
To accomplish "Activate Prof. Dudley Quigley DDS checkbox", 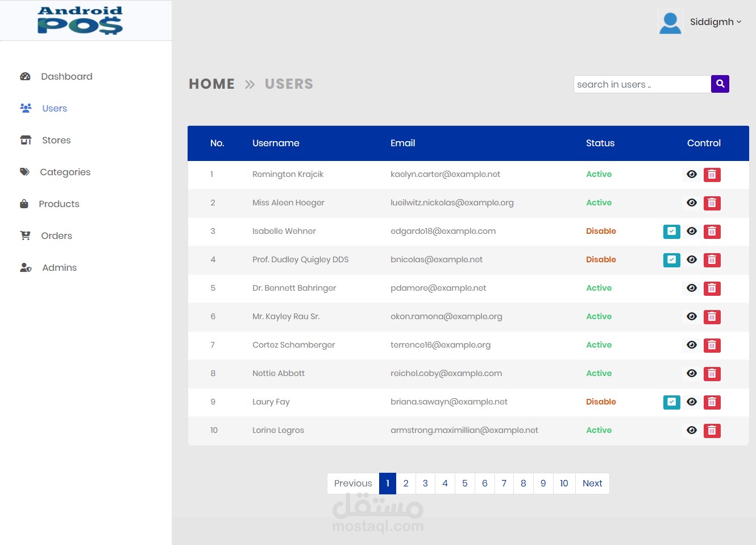I will tap(672, 260).
